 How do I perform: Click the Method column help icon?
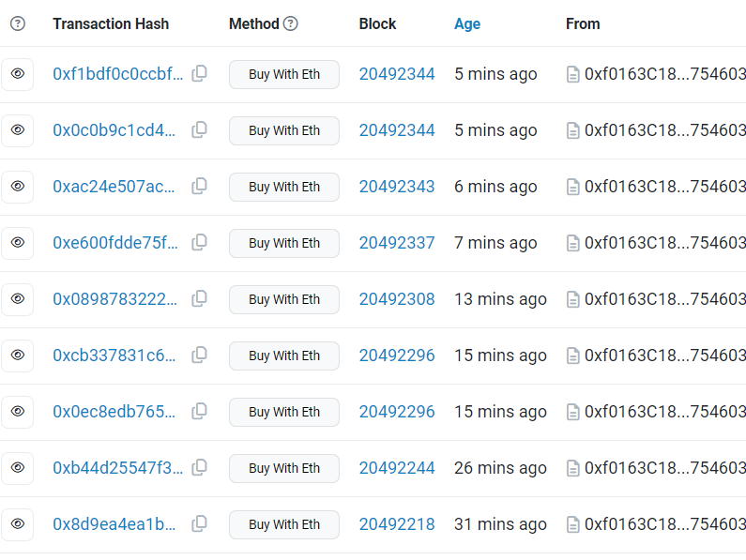point(291,23)
